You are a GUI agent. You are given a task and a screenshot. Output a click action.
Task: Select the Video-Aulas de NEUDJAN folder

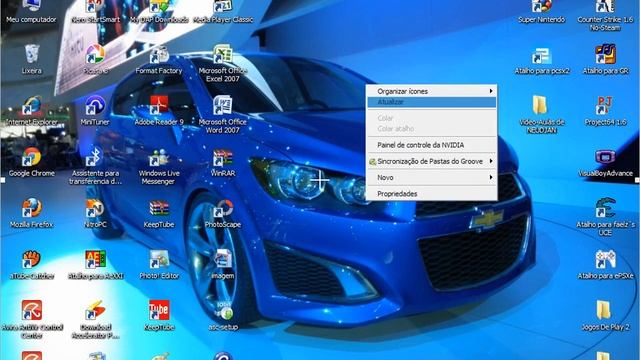(x=540, y=106)
